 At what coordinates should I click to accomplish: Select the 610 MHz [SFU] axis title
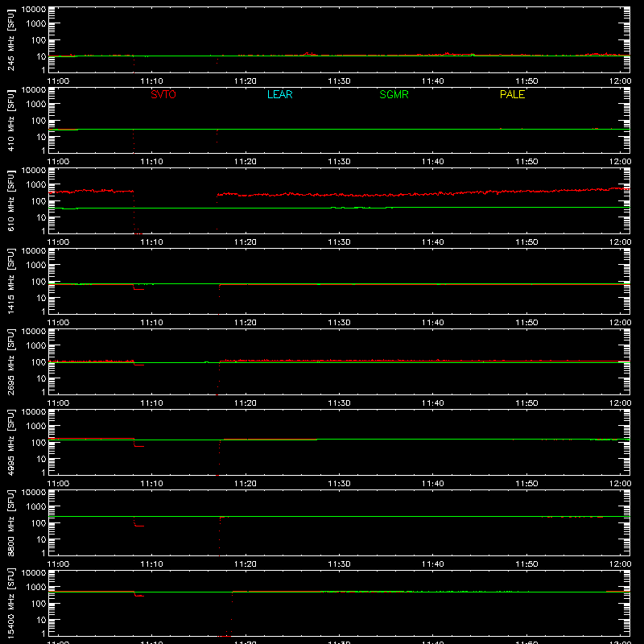[x=11, y=202]
